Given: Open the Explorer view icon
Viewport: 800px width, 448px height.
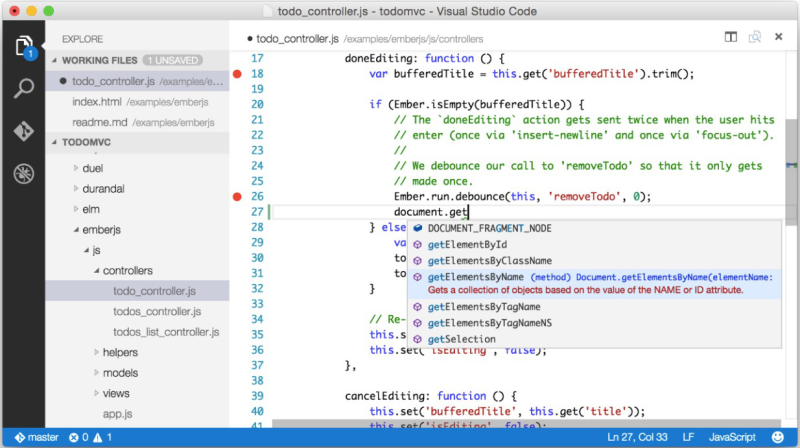Looking at the screenshot, I should [x=23, y=47].
